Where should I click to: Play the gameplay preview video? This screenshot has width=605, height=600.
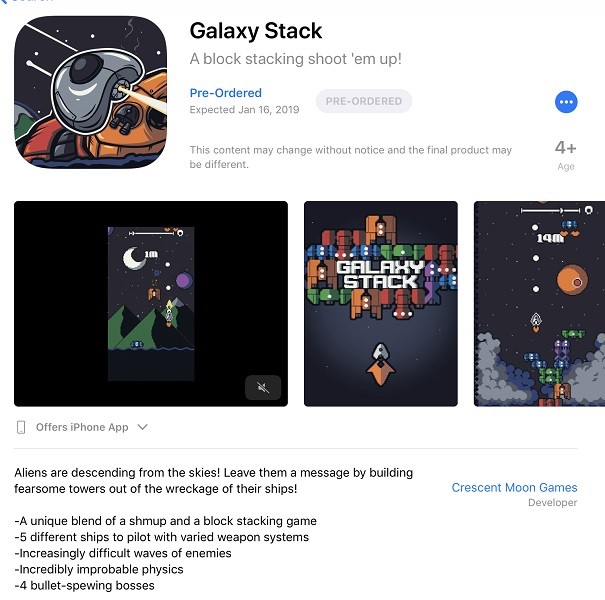[151, 304]
